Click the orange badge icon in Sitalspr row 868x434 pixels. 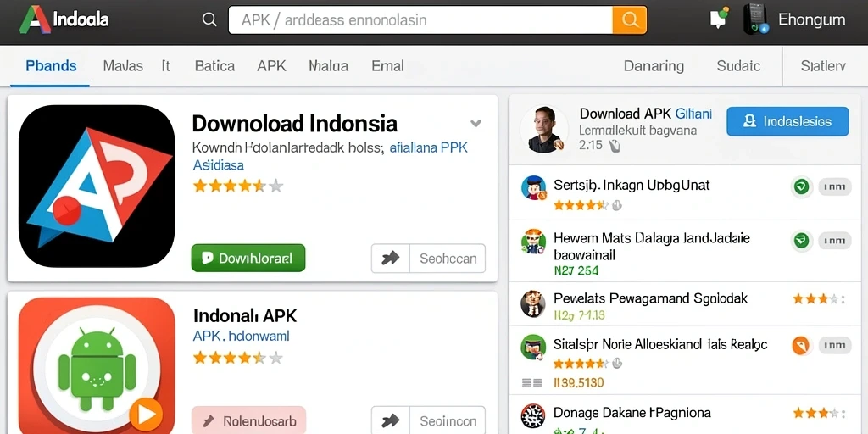(802, 346)
